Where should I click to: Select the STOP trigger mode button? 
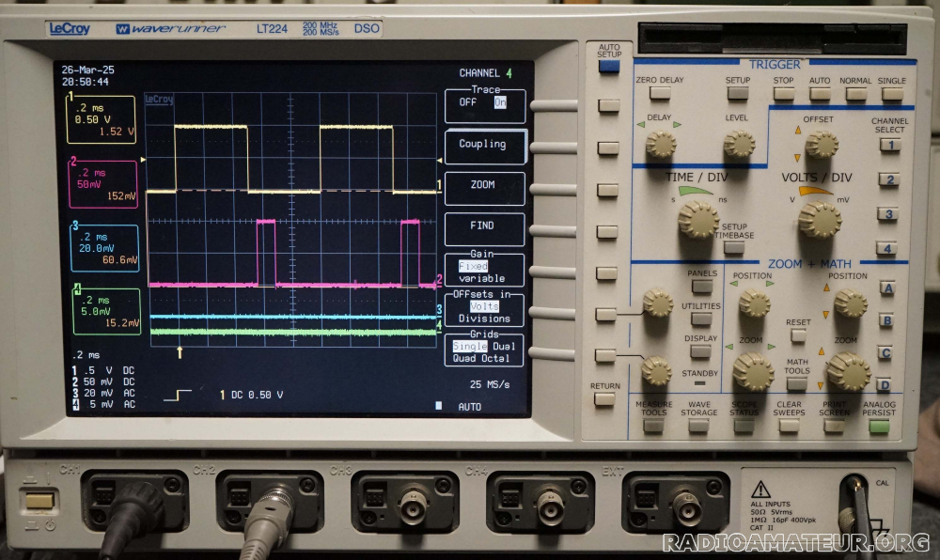tap(783, 93)
